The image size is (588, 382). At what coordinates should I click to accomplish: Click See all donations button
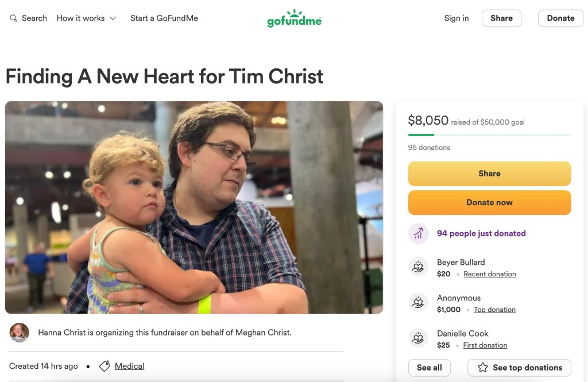coord(430,368)
